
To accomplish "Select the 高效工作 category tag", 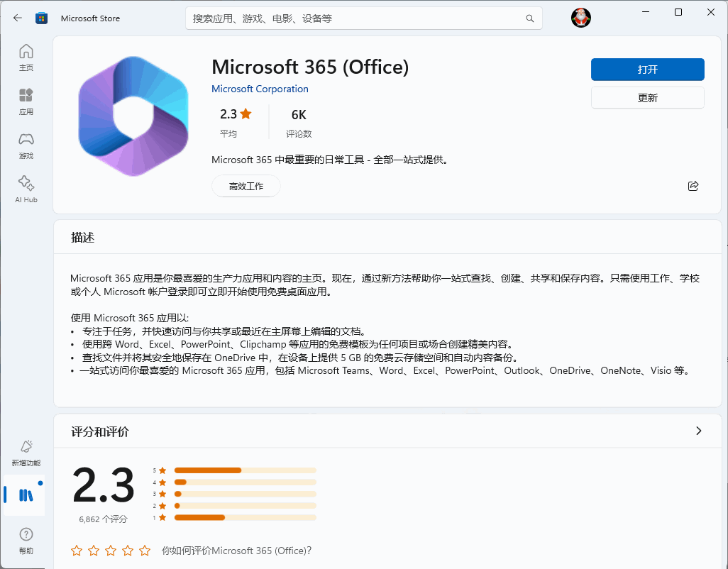I will pos(246,186).
